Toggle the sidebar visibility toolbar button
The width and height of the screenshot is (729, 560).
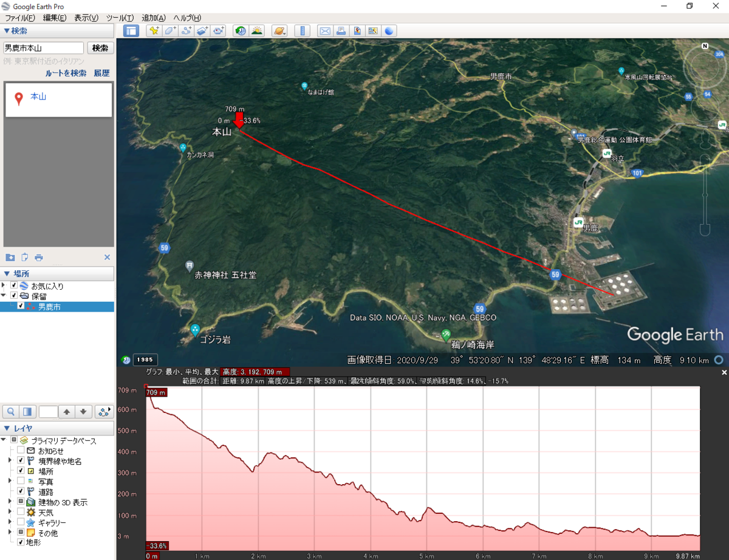tap(131, 30)
